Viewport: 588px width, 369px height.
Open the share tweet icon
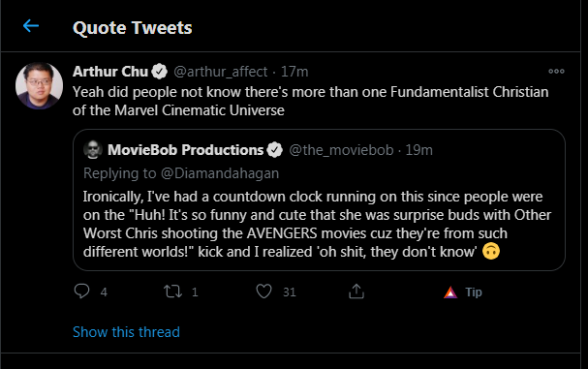point(356,292)
